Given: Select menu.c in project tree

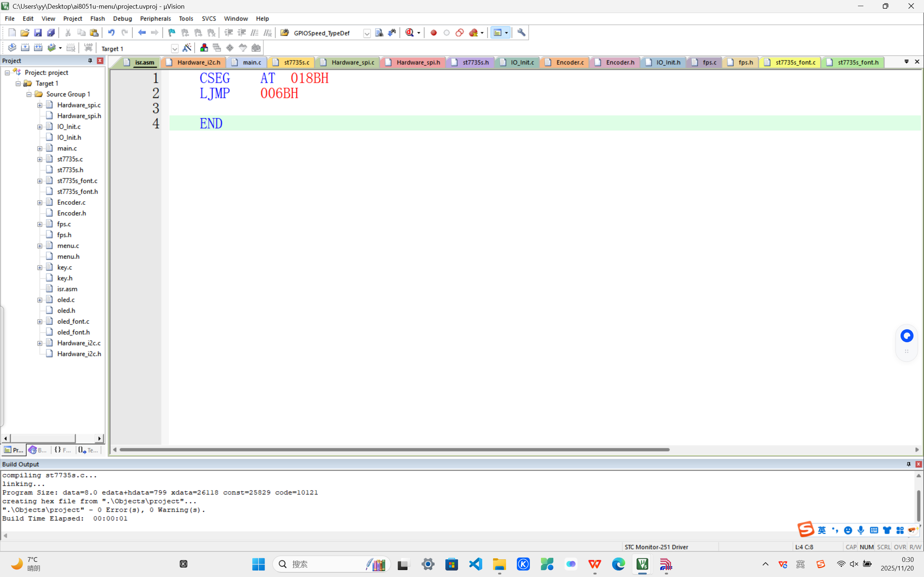Looking at the screenshot, I should pos(68,246).
